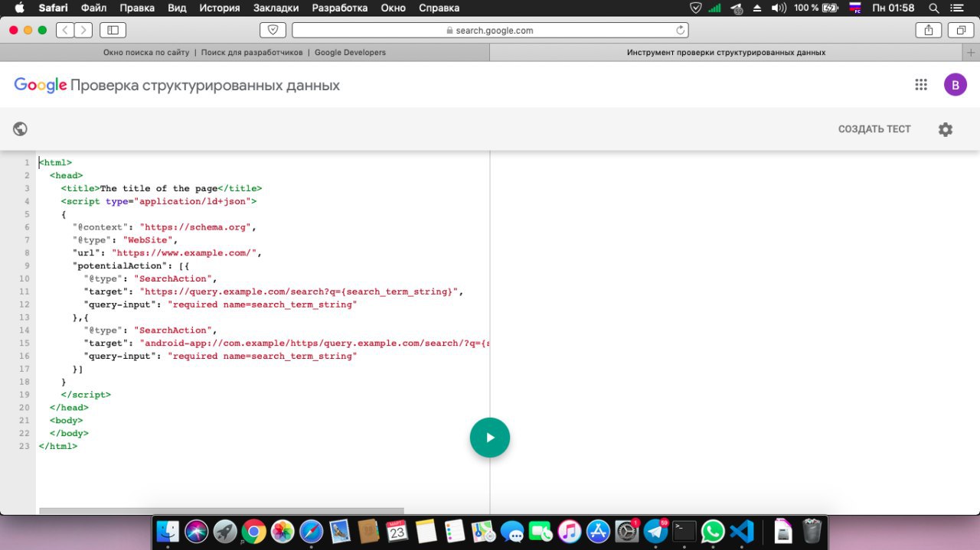Image resolution: width=980 pixels, height=550 pixels.
Task: Open Calendar from the Dock
Action: 397,531
